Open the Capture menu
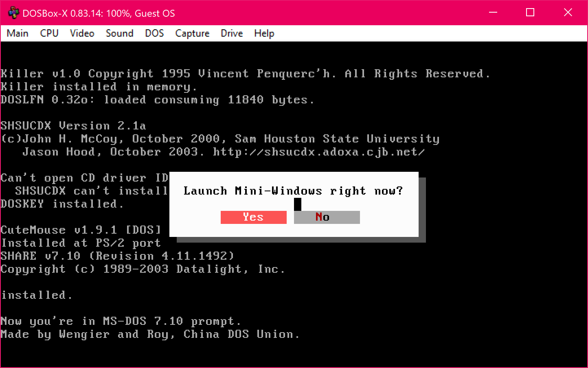Image resolution: width=588 pixels, height=368 pixels. (x=192, y=33)
